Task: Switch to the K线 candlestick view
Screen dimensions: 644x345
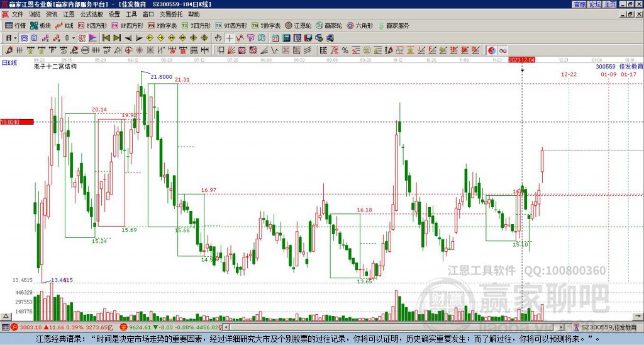Action: [65, 25]
